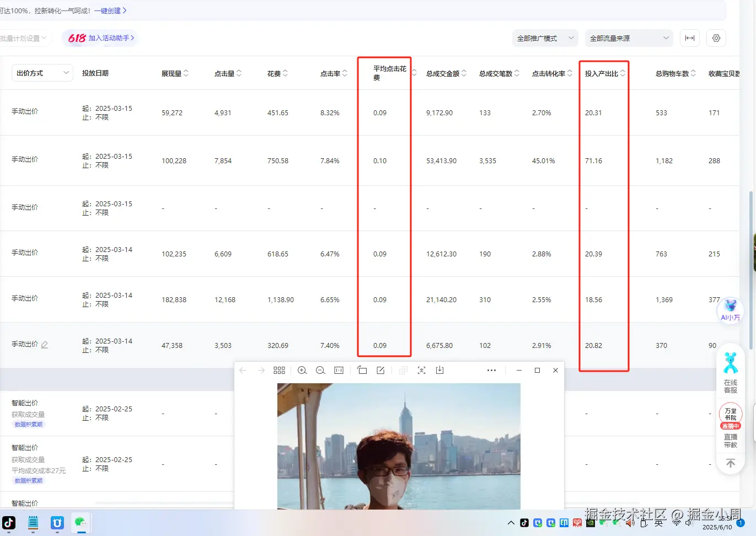756x536 pixels.
Task: Click 数据积累期 tag under 平均成交成本27元
Action: tap(29, 481)
